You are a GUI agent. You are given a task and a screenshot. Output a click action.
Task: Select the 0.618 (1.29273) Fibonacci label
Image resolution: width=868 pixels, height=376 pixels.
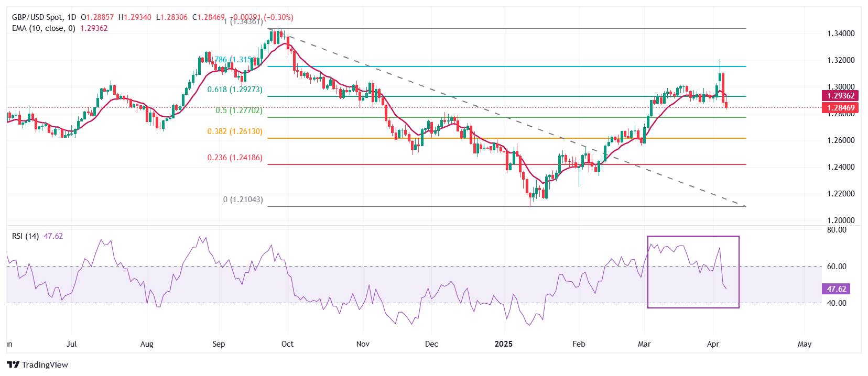pos(234,90)
